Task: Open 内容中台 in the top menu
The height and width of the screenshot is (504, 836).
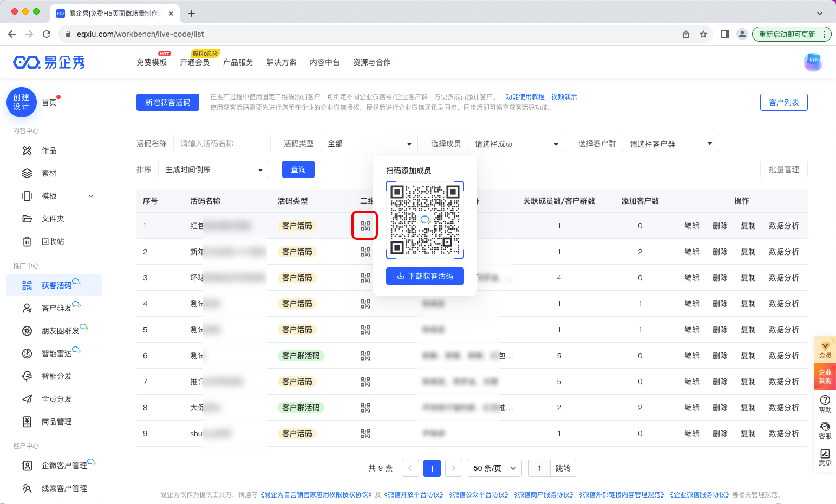Action: (325, 62)
